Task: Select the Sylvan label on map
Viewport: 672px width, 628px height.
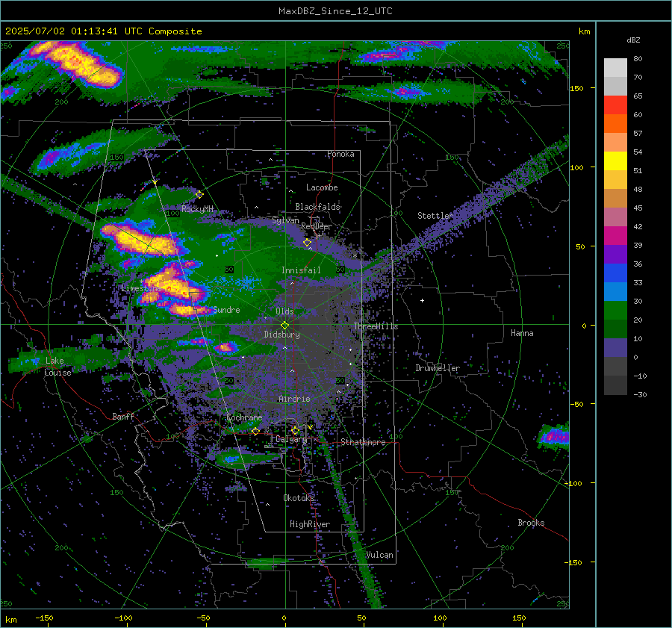Action: (x=285, y=220)
